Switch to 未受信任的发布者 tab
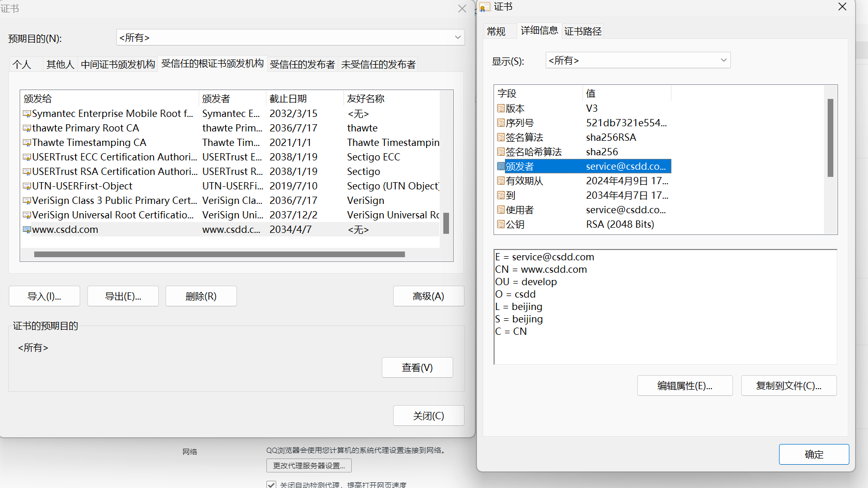The image size is (868, 488). (378, 64)
